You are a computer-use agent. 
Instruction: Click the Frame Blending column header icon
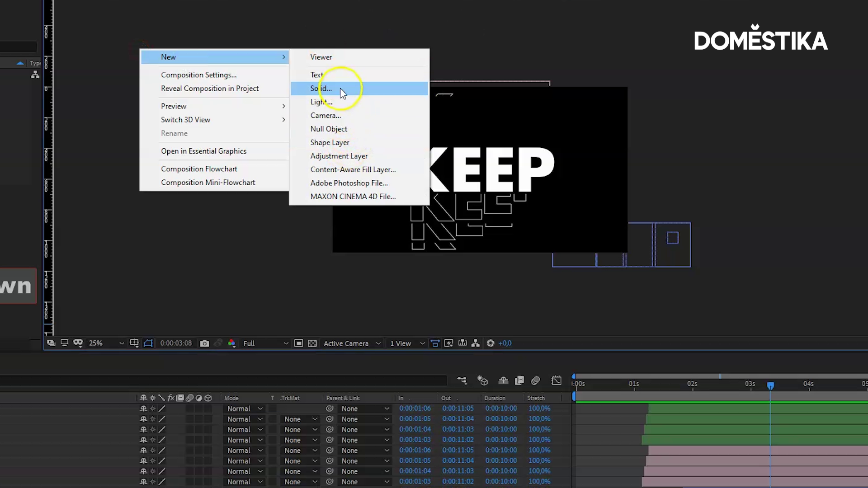click(180, 398)
